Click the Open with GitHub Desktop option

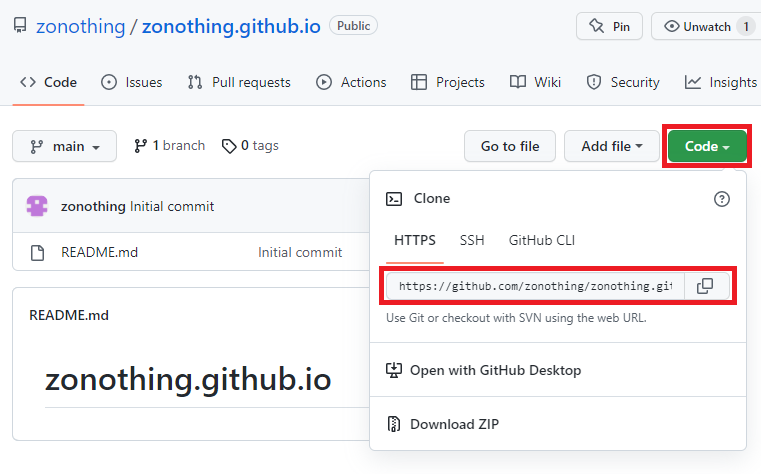(x=558, y=370)
